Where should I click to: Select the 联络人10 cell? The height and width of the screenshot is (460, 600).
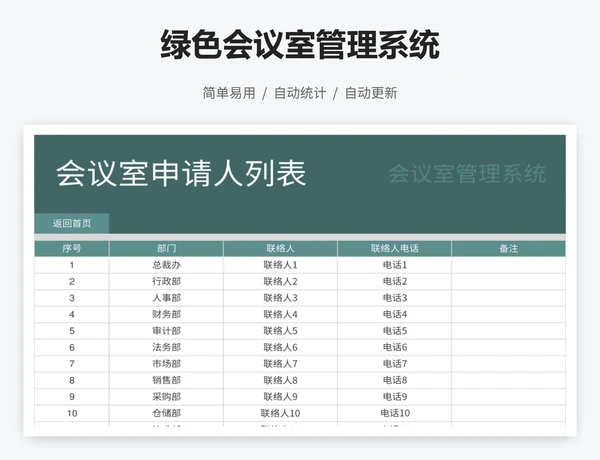[280, 413]
